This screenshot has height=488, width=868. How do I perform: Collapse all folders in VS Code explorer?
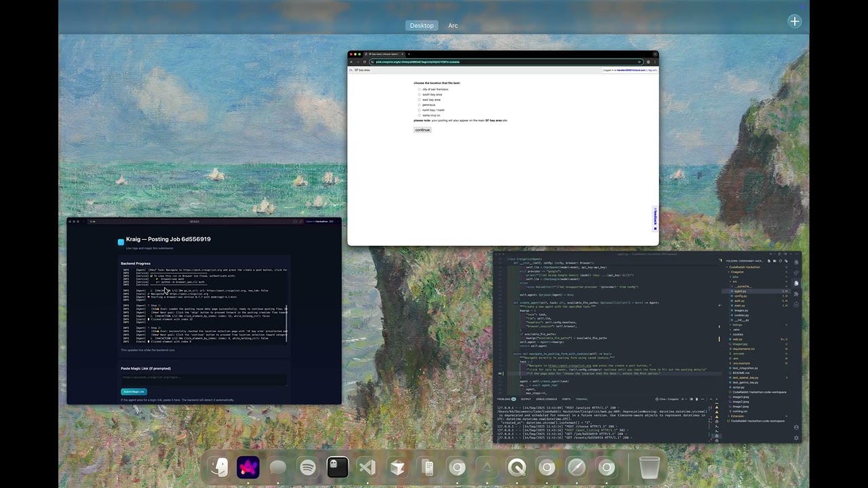786,261
